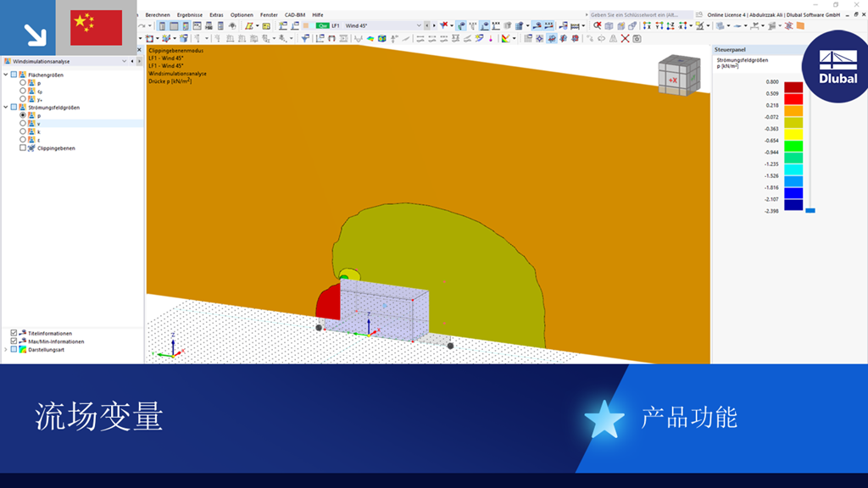Click the red 0.800 legend color swatch
The height and width of the screenshot is (488, 868).
pyautogui.click(x=793, y=87)
